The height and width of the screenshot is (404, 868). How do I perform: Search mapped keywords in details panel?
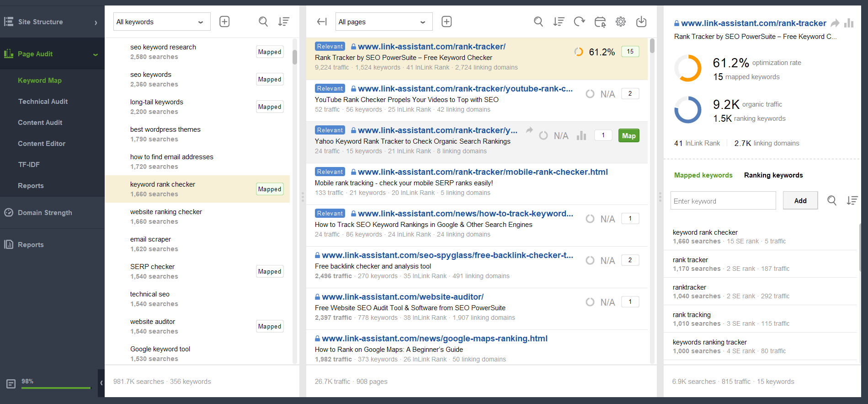[832, 200]
